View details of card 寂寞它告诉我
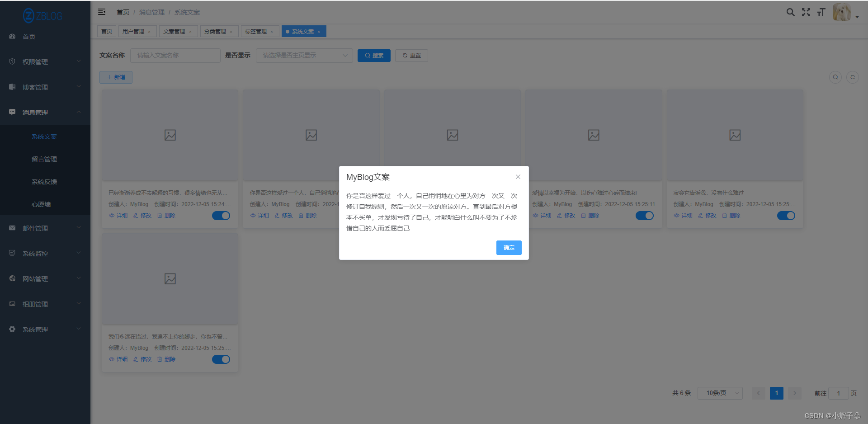Viewport: 868px width, 424px height. 683,216
